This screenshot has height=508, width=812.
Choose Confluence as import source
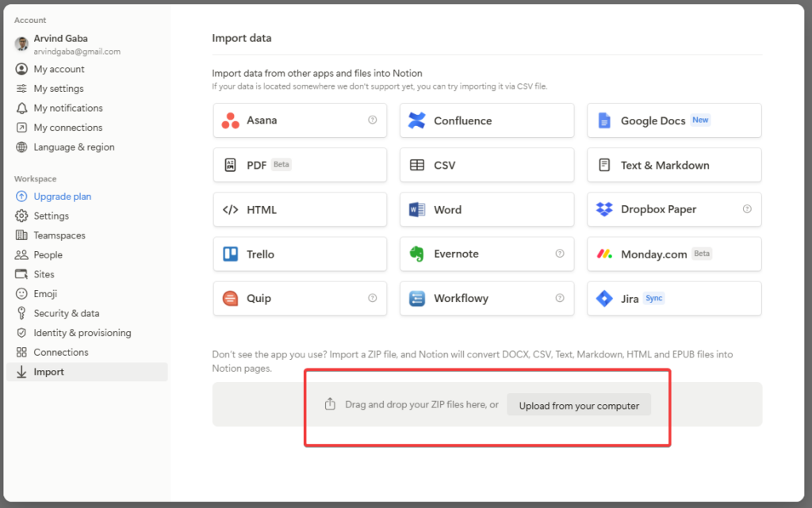[x=487, y=120]
